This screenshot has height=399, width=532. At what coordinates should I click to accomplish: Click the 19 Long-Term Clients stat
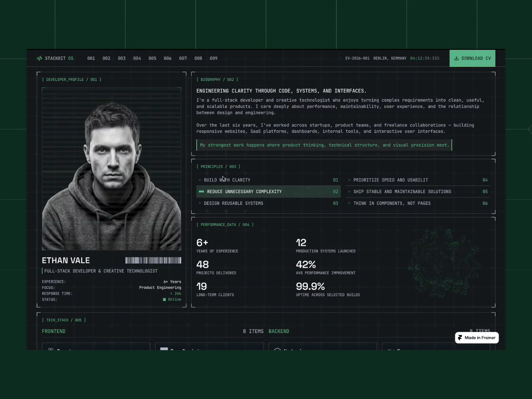[x=215, y=289]
